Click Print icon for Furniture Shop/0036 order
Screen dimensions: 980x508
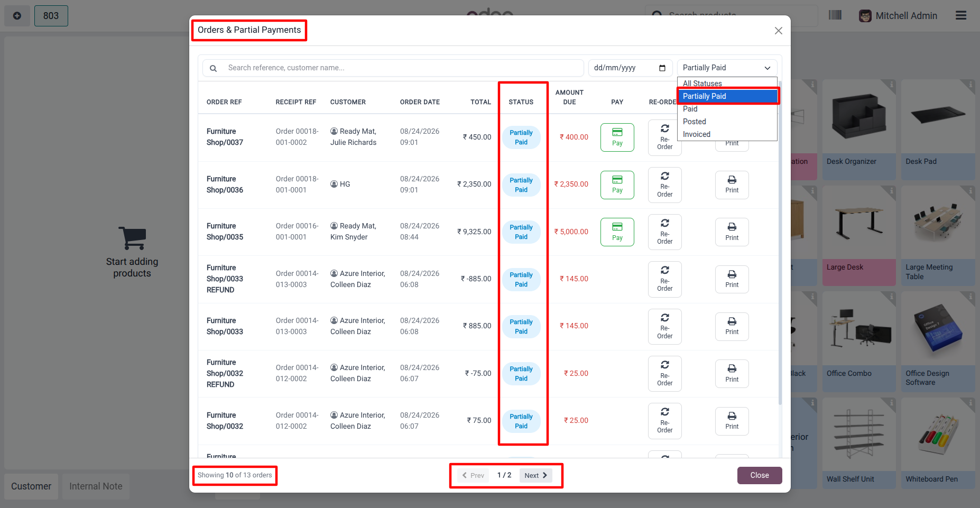732,180
